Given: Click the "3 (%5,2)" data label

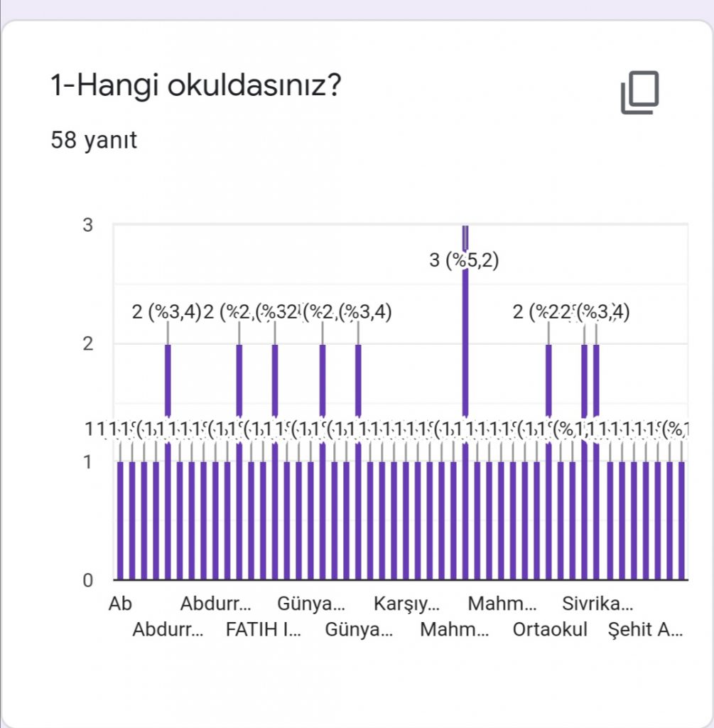Looking at the screenshot, I should click(x=465, y=261).
